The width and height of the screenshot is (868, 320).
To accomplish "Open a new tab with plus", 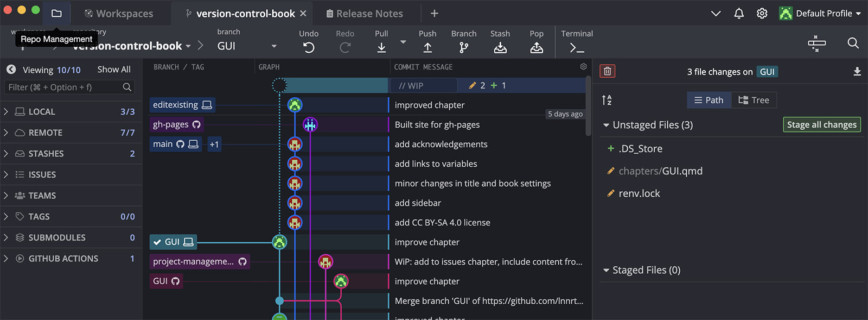I will click(x=435, y=13).
